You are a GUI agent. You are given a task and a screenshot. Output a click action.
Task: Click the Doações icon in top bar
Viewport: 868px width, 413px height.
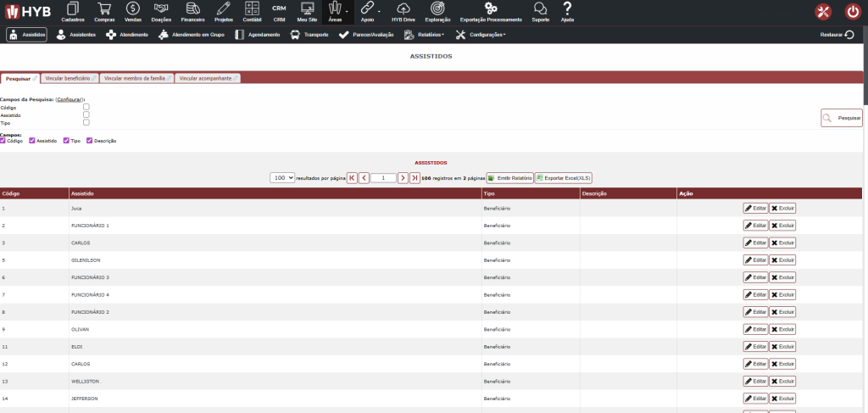click(x=161, y=10)
